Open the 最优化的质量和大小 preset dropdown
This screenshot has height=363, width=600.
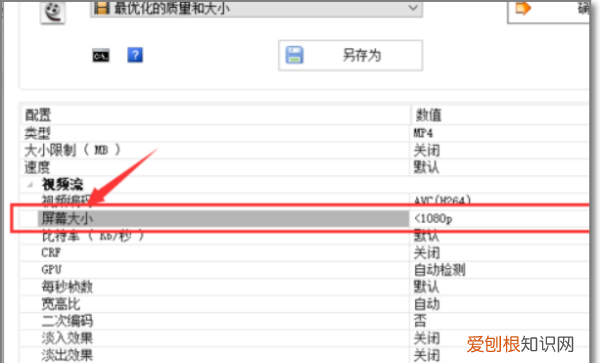pyautogui.click(x=256, y=8)
